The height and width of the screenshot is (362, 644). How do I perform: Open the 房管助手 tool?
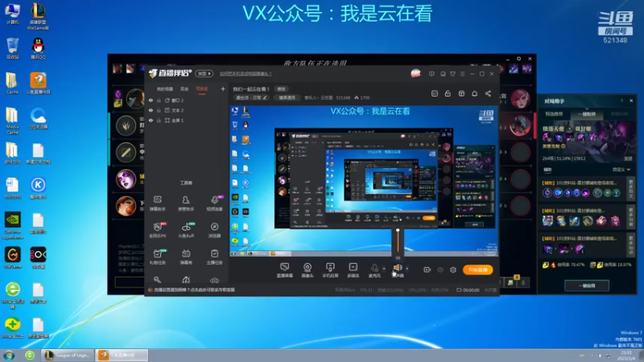(186, 203)
